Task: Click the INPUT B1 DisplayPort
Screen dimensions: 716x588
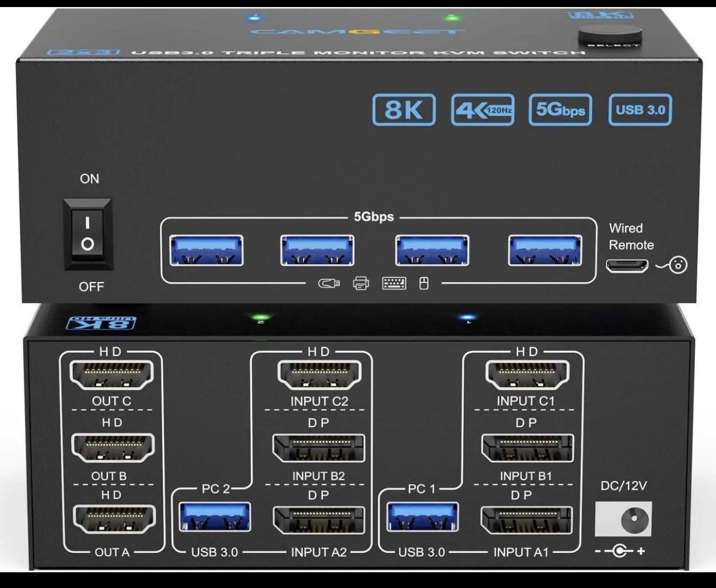Action: [x=527, y=448]
